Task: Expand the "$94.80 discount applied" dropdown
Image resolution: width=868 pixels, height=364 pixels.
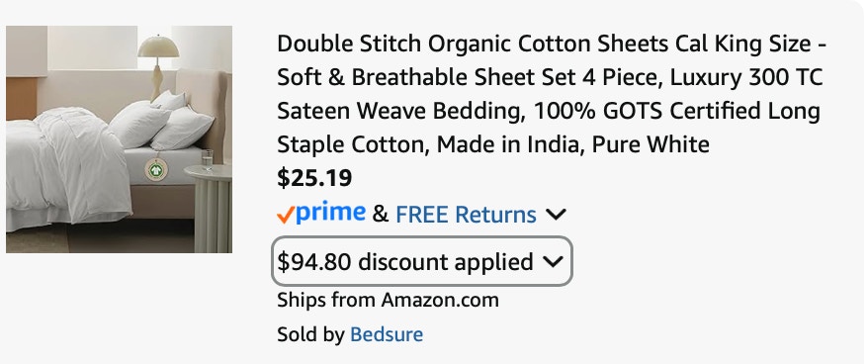Action: 422,261
